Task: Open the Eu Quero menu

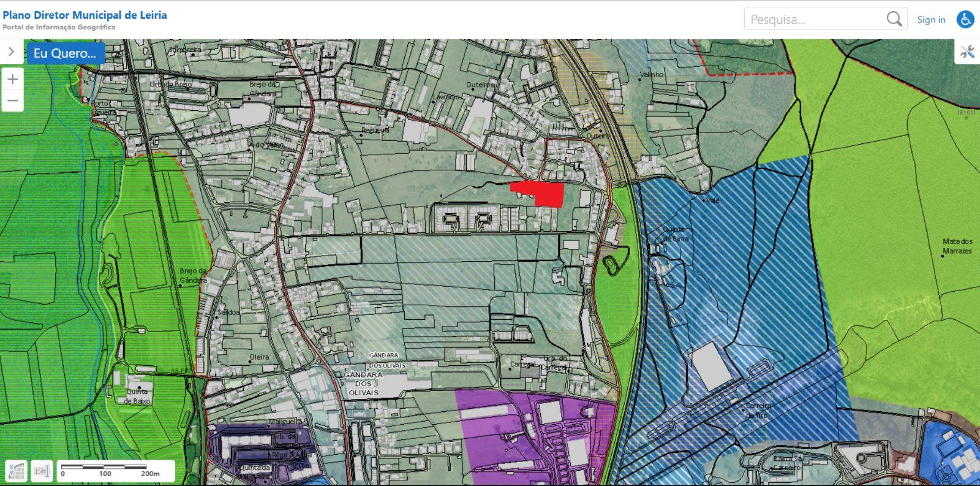Action: pyautogui.click(x=65, y=53)
